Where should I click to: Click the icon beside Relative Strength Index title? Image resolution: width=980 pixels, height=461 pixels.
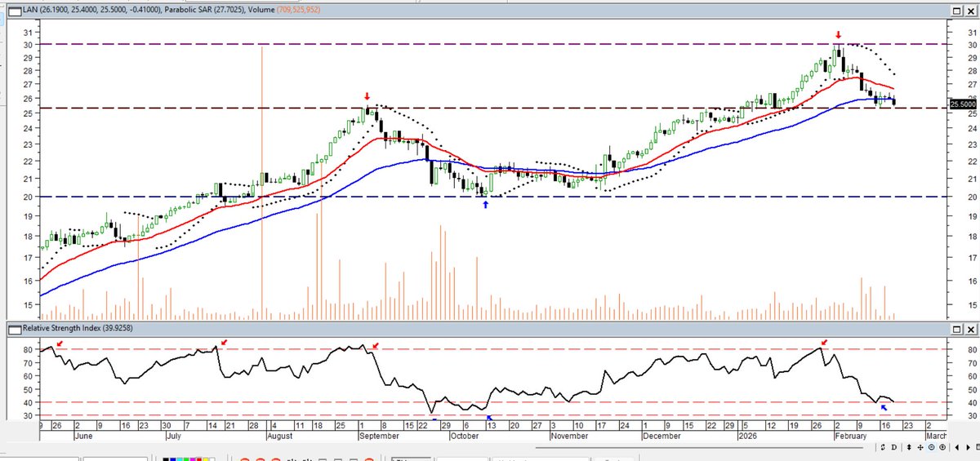click(14, 329)
